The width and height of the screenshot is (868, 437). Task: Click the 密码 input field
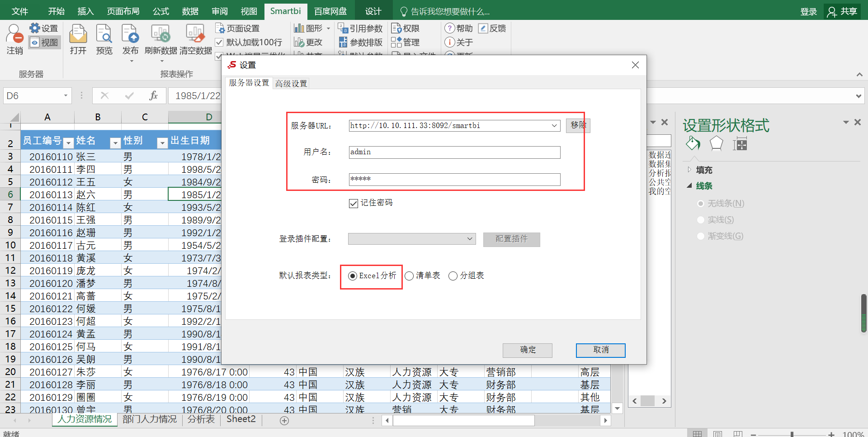(x=454, y=180)
